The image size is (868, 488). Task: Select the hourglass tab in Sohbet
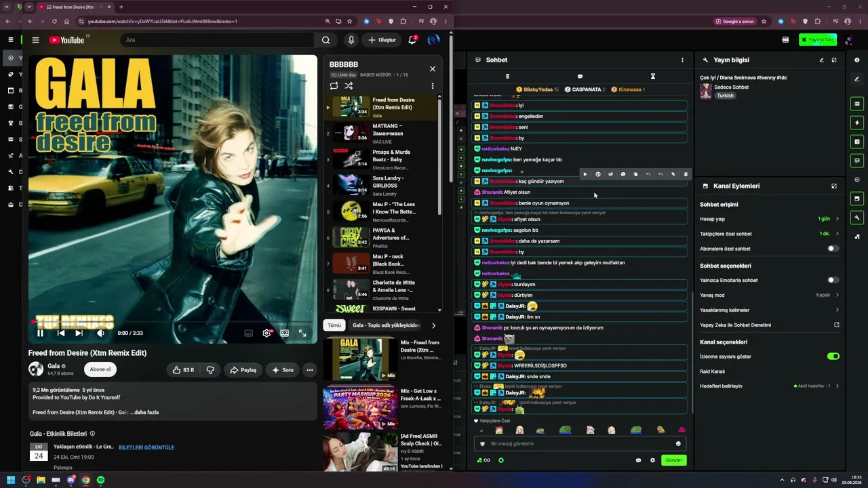pyautogui.click(x=653, y=76)
